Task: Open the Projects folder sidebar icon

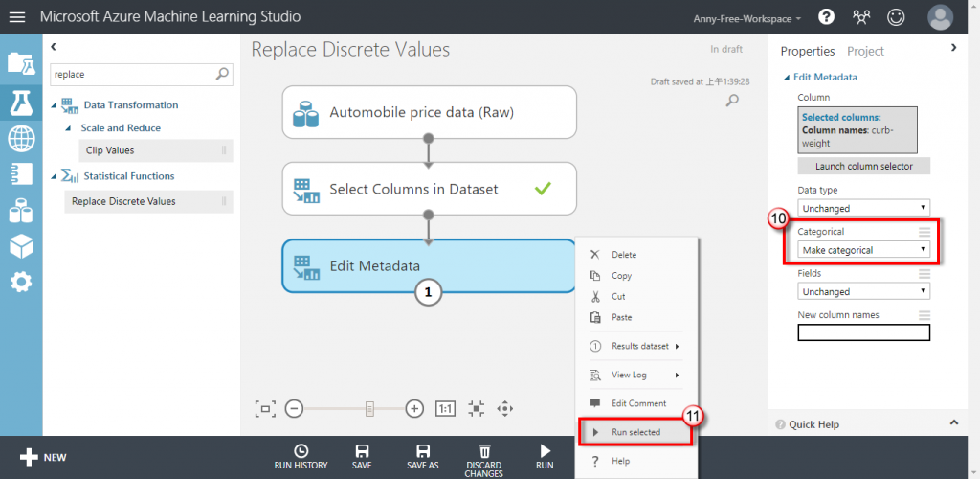Action: pos(21,63)
